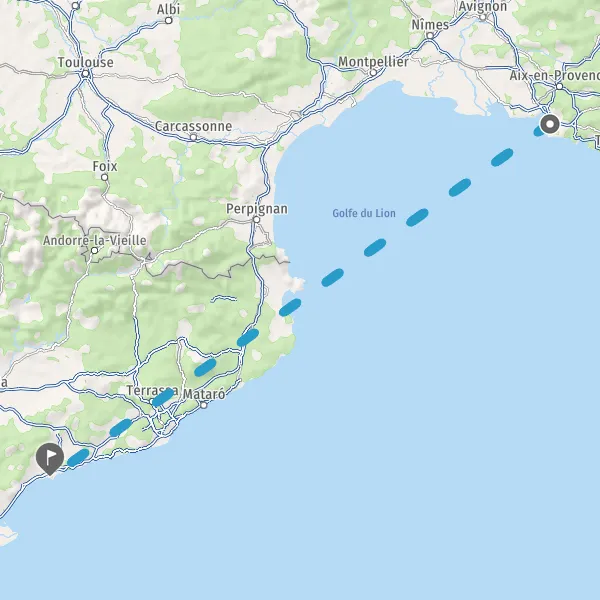This screenshot has width=600, height=600.
Task: Click the Terrassa city label
Action: (x=152, y=391)
